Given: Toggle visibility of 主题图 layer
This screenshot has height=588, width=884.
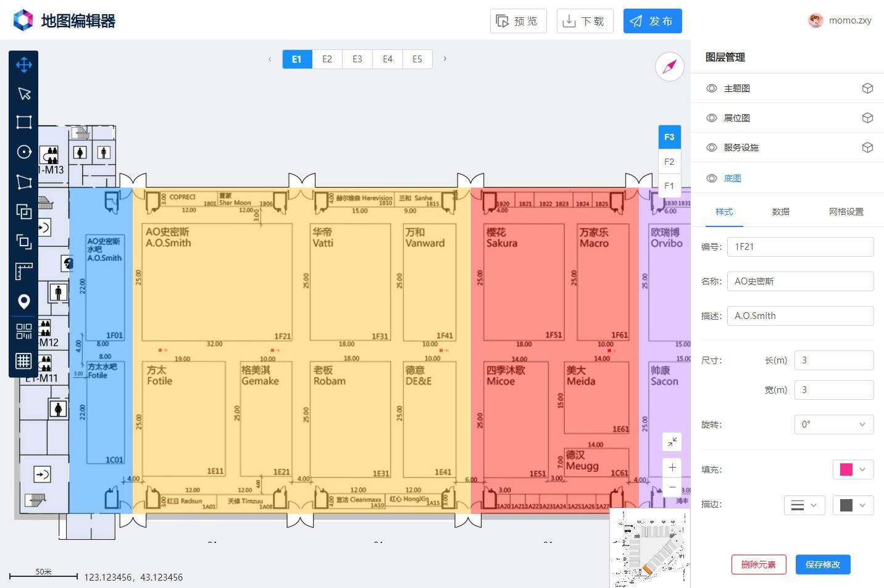Looking at the screenshot, I should [x=712, y=88].
